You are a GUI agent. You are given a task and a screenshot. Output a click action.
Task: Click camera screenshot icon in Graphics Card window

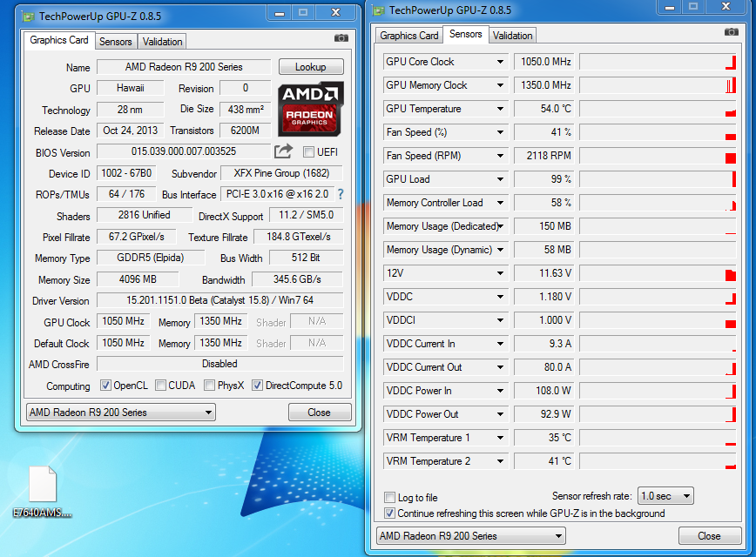[341, 38]
